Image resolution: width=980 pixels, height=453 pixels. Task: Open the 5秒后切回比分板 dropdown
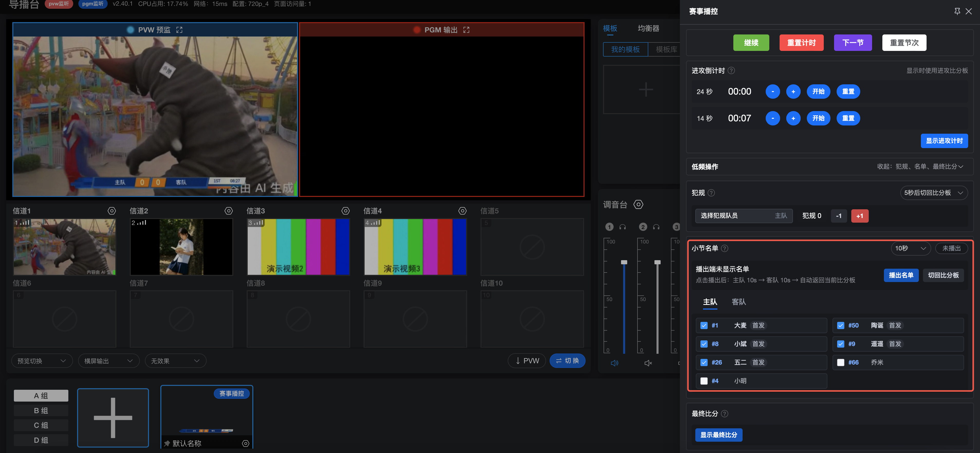click(x=933, y=193)
